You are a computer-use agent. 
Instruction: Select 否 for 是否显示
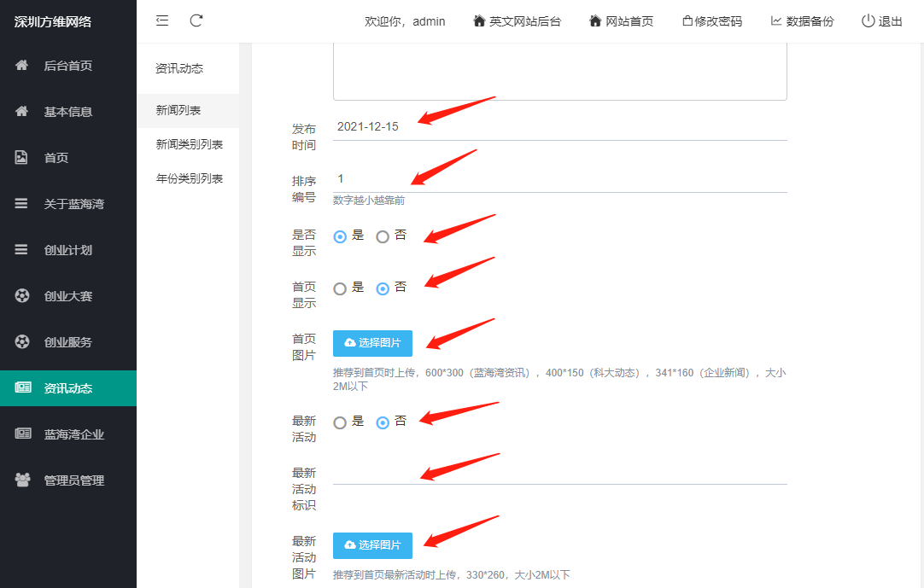(383, 236)
